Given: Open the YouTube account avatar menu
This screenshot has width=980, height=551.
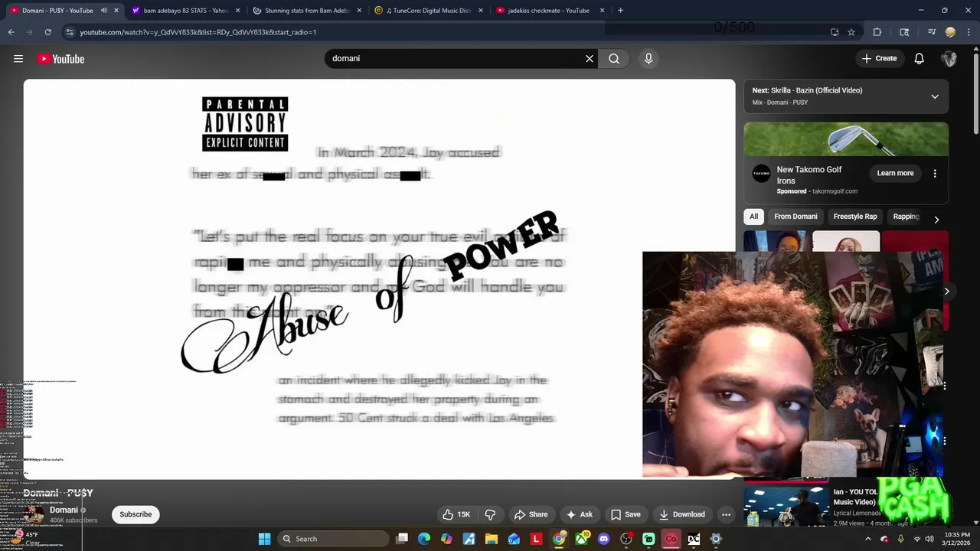Looking at the screenshot, I should click(949, 58).
